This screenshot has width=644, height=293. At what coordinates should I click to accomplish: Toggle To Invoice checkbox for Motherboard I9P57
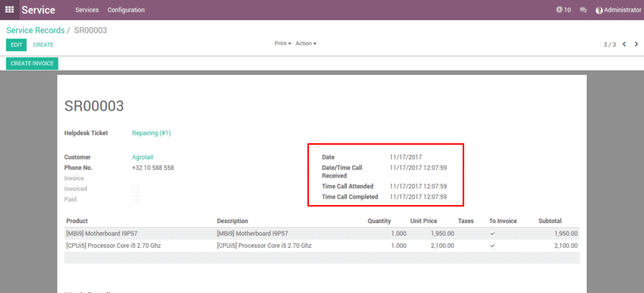point(492,233)
